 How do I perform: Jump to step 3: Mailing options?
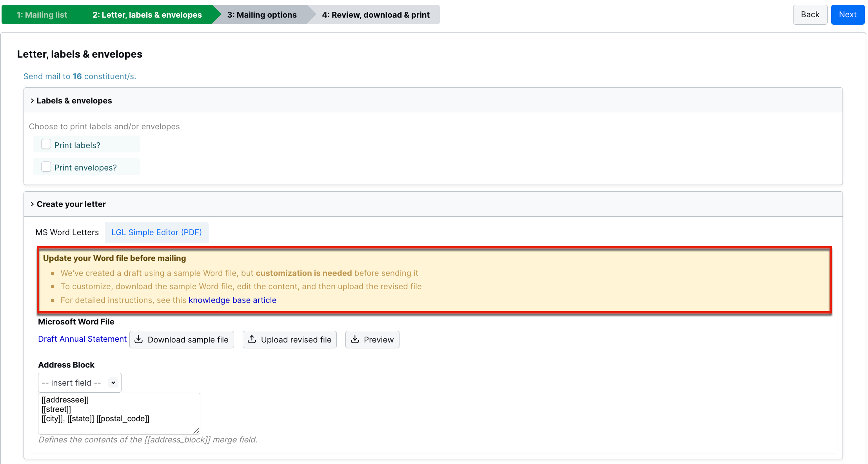click(x=262, y=15)
